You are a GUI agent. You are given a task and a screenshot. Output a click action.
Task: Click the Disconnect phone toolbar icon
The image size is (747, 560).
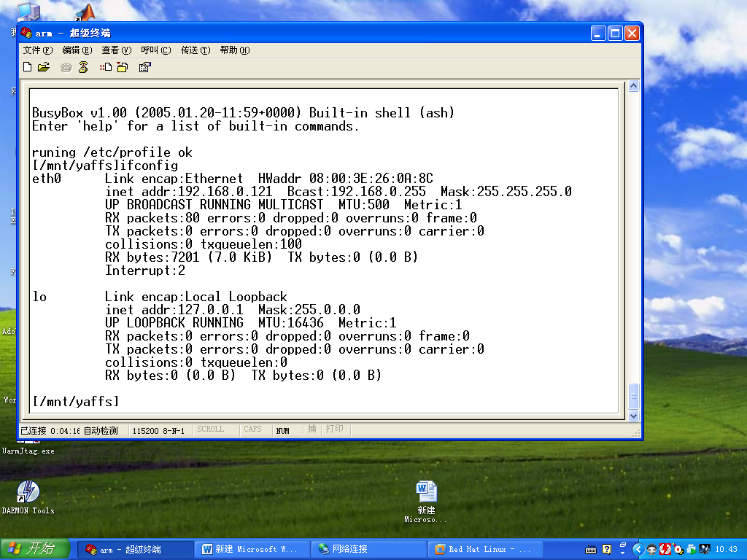(83, 67)
